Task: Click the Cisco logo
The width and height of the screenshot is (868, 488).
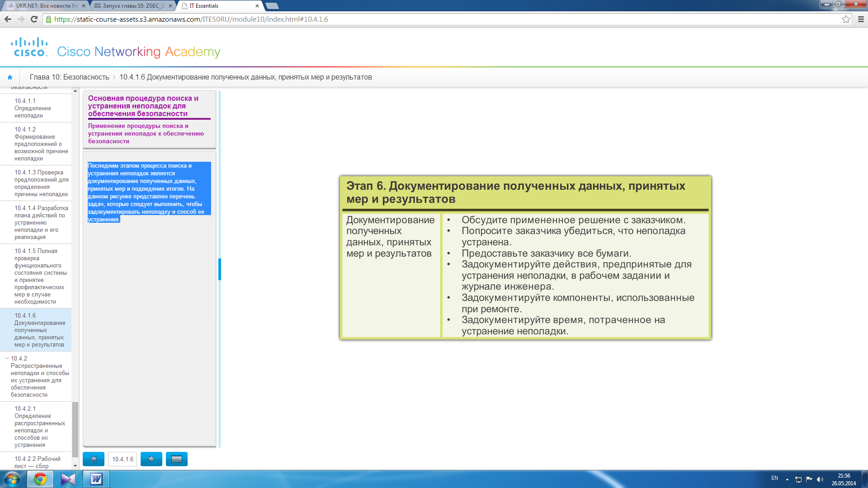Action: tap(29, 47)
